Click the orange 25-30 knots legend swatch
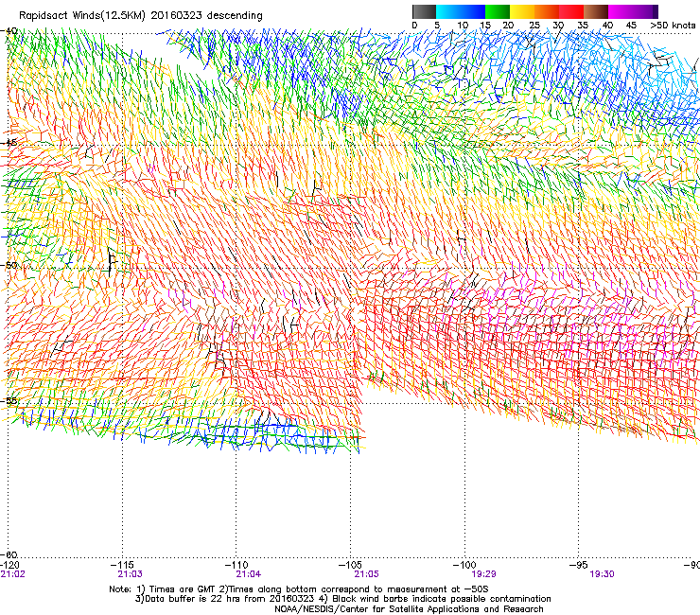The width and height of the screenshot is (700, 615). (547, 11)
